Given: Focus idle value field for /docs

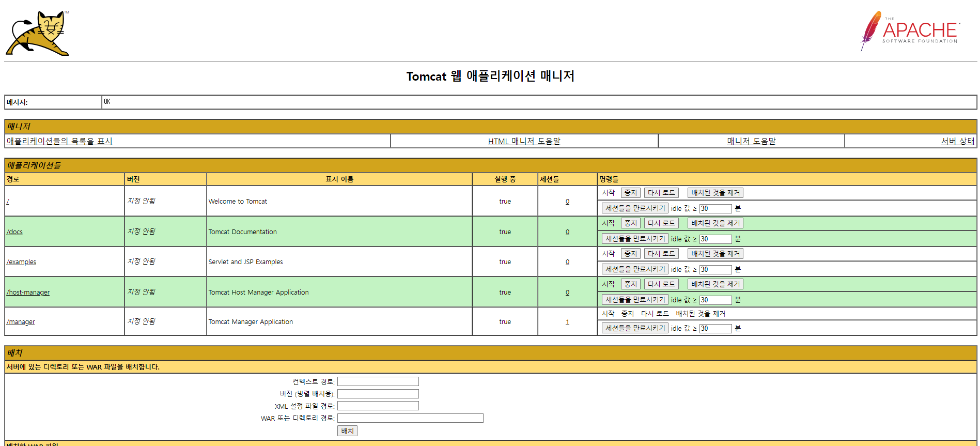Looking at the screenshot, I should point(715,239).
